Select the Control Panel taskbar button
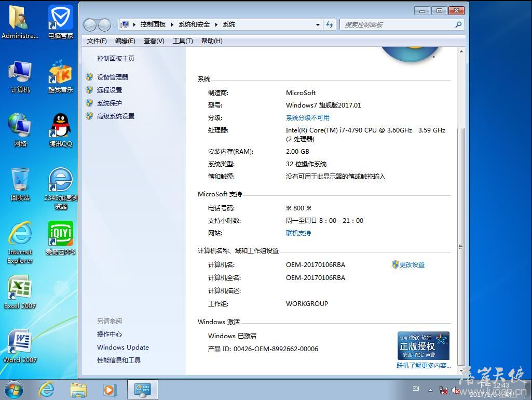This screenshot has width=532, height=400. coord(143,390)
